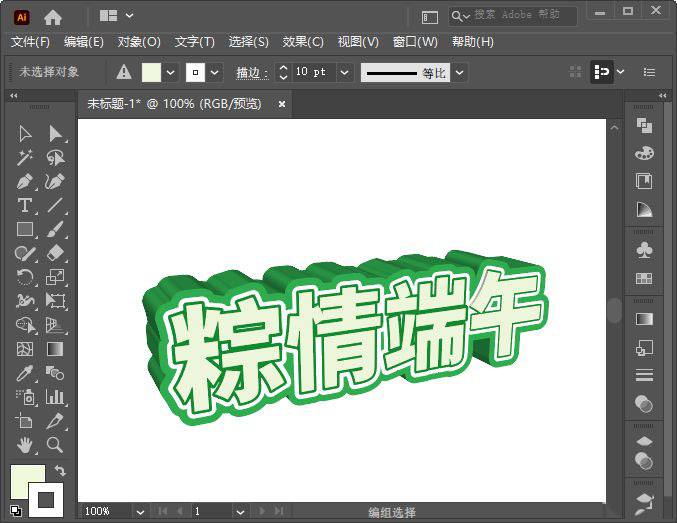Viewport: 677px width, 523px height.
Task: Select the Width/Warp tool
Action: coord(25,301)
